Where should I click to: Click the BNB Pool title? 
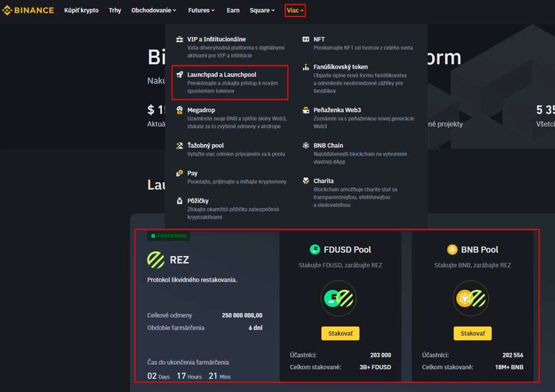(x=480, y=250)
